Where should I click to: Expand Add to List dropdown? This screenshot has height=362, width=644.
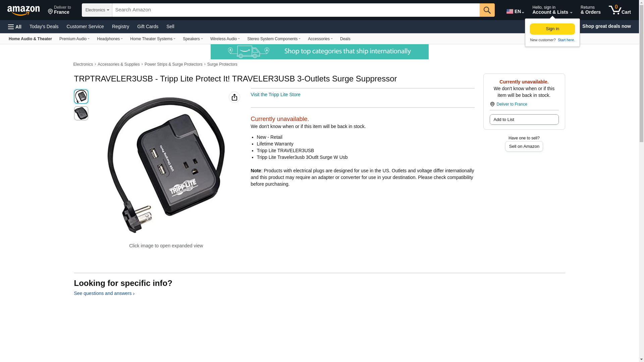tap(524, 120)
